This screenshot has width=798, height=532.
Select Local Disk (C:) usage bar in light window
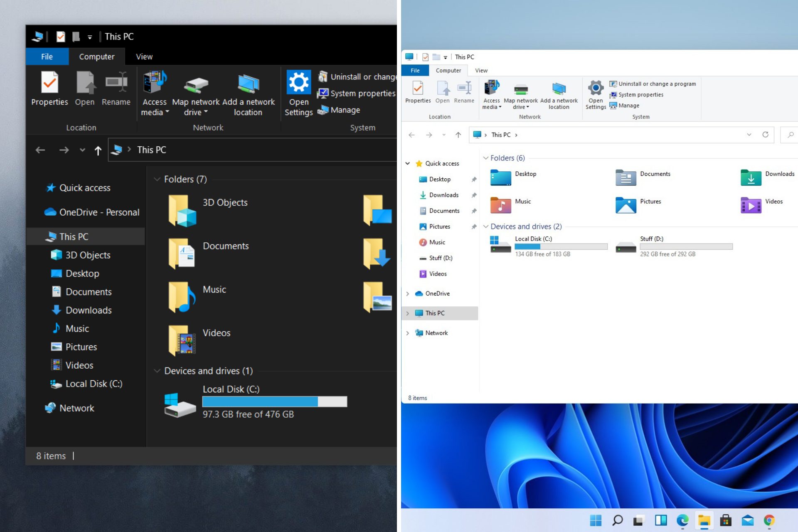tap(561, 246)
